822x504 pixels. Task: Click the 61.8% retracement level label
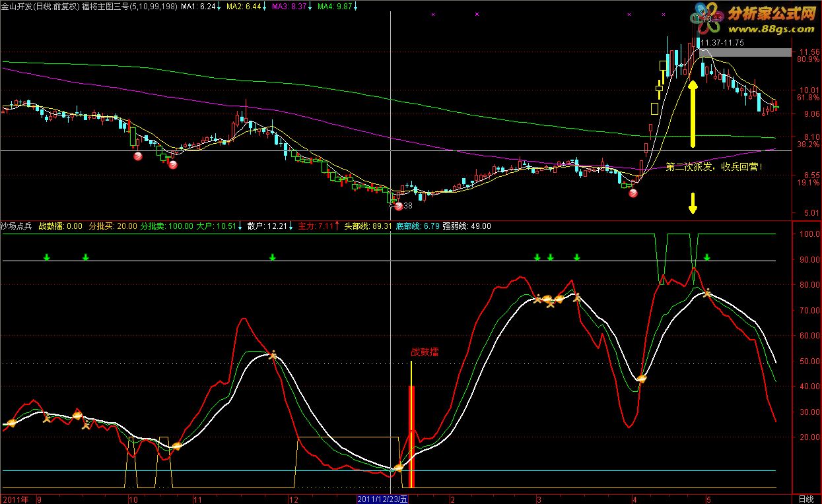point(809,98)
